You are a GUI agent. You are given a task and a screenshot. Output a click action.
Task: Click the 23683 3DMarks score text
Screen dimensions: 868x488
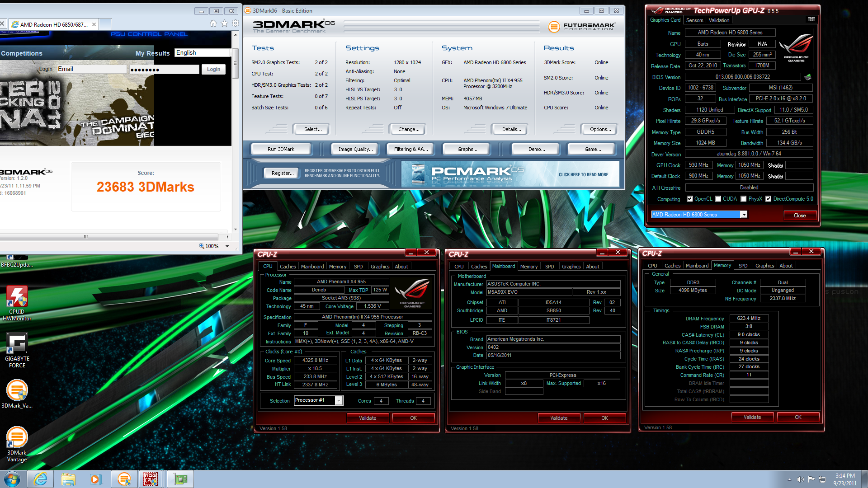145,187
